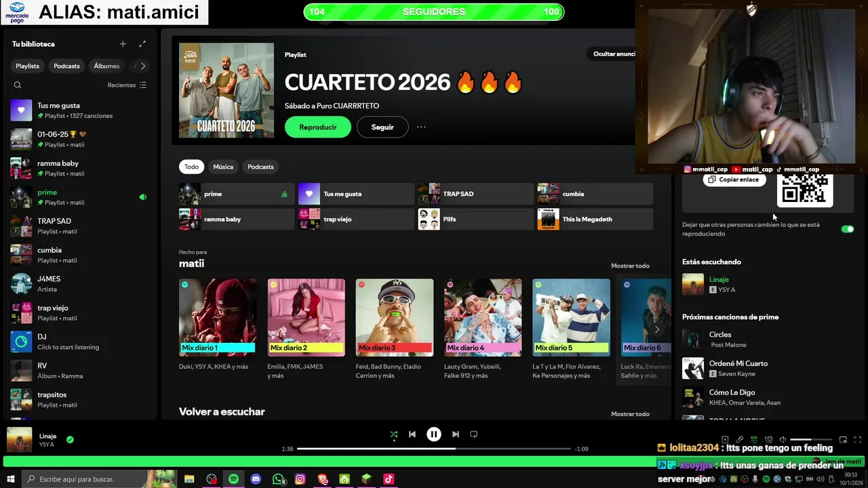Open the miniplayer icon
The image size is (868, 488).
[x=843, y=440]
